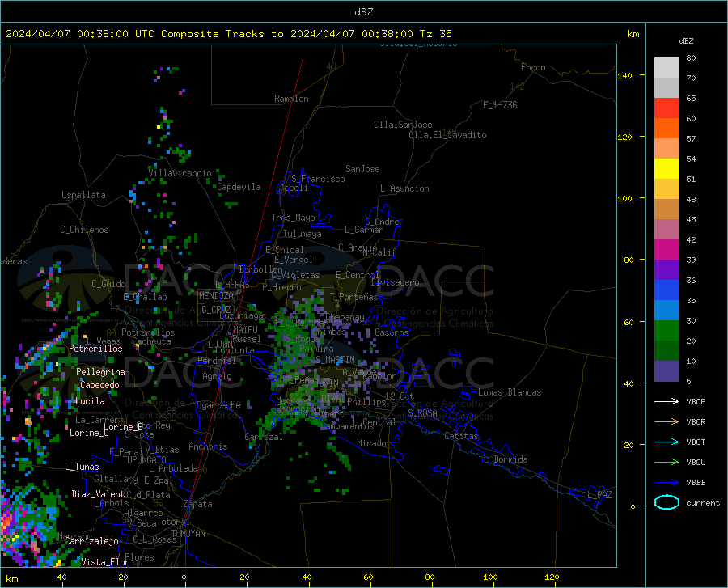Click the amber 51 dBZ color swatch

[667, 189]
